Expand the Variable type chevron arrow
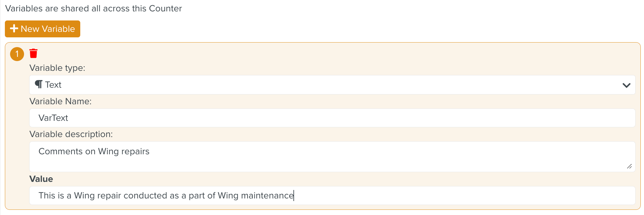This screenshot has width=644, height=215. (x=626, y=85)
